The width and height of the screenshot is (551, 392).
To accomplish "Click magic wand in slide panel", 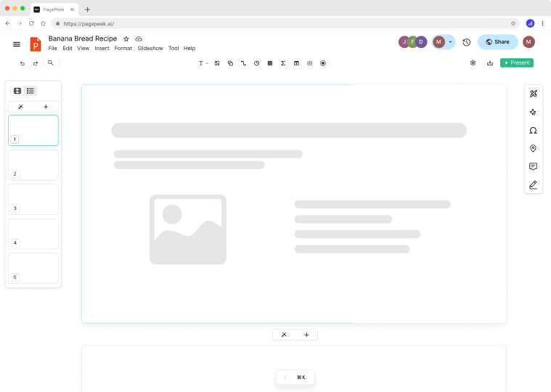I will pos(21,107).
